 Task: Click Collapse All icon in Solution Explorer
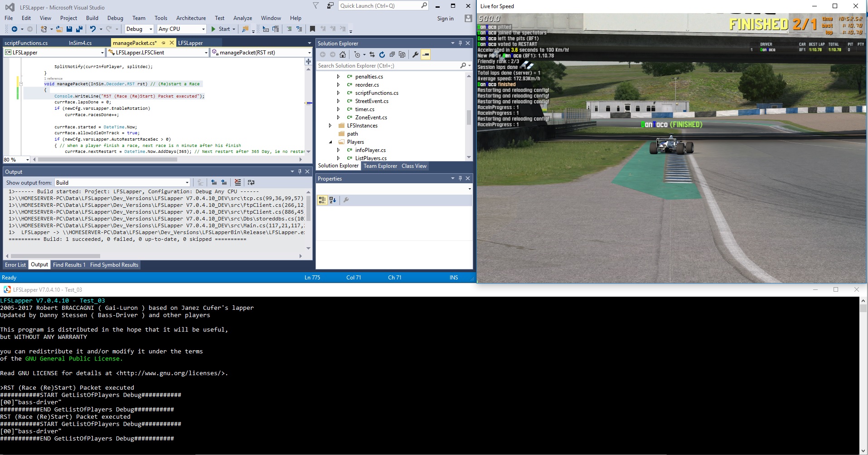[x=392, y=54]
